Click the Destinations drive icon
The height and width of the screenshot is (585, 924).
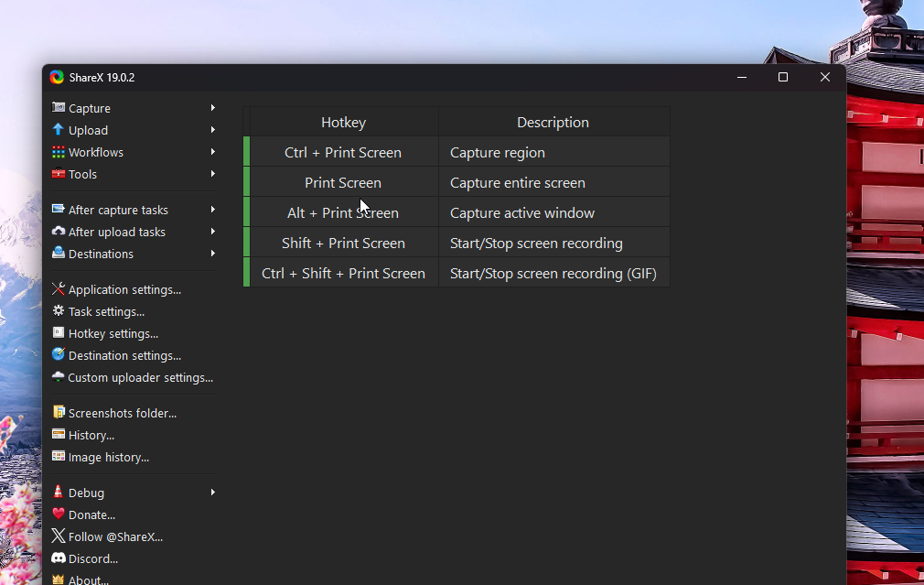[58, 253]
